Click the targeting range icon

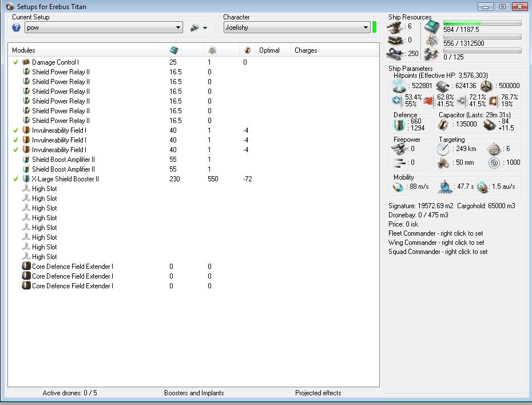[443, 149]
